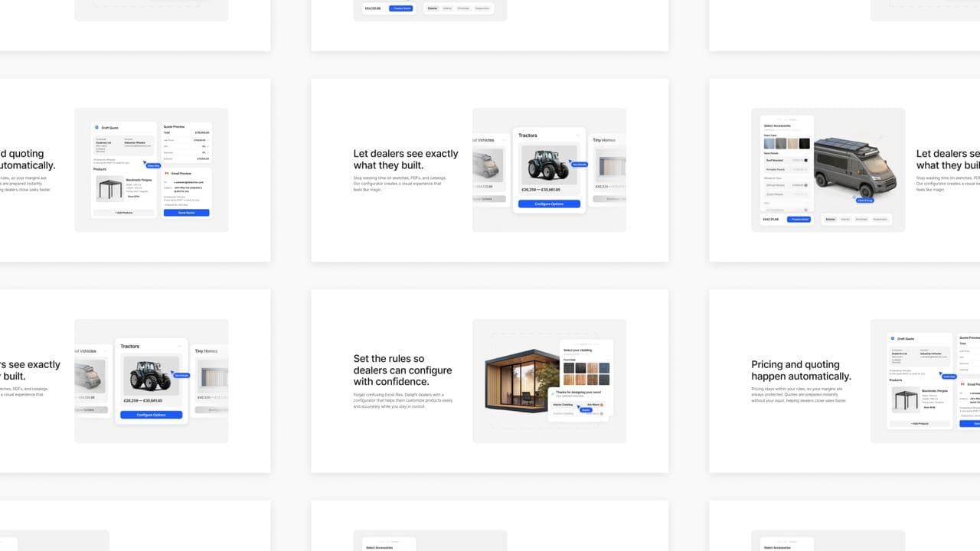Click the Gmail icon beside Email Preview
This screenshot has width=980, height=551.
click(166, 174)
